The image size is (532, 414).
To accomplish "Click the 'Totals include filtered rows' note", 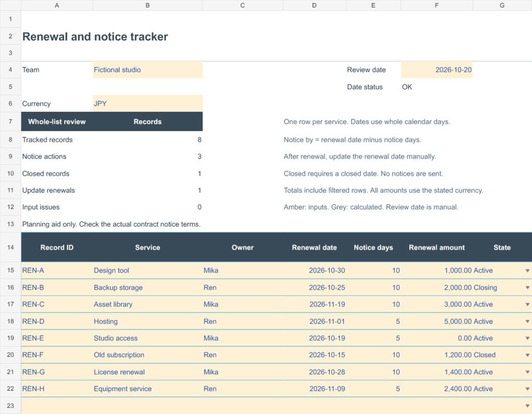I will tap(383, 190).
